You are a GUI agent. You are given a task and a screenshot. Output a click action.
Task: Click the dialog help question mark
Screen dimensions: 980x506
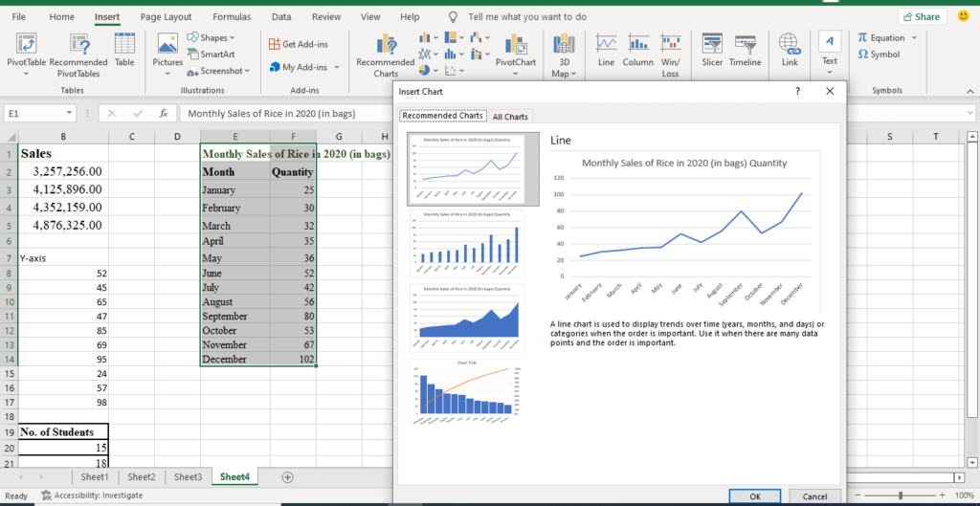click(797, 92)
